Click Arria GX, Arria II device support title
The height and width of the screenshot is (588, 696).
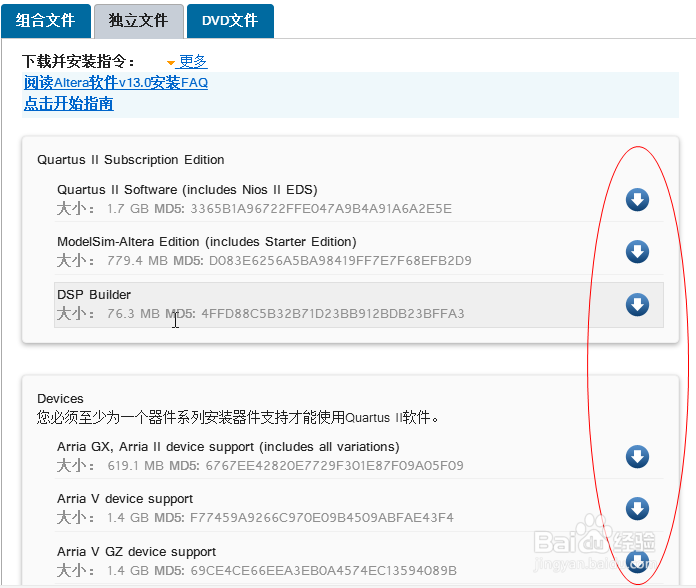[x=228, y=447]
